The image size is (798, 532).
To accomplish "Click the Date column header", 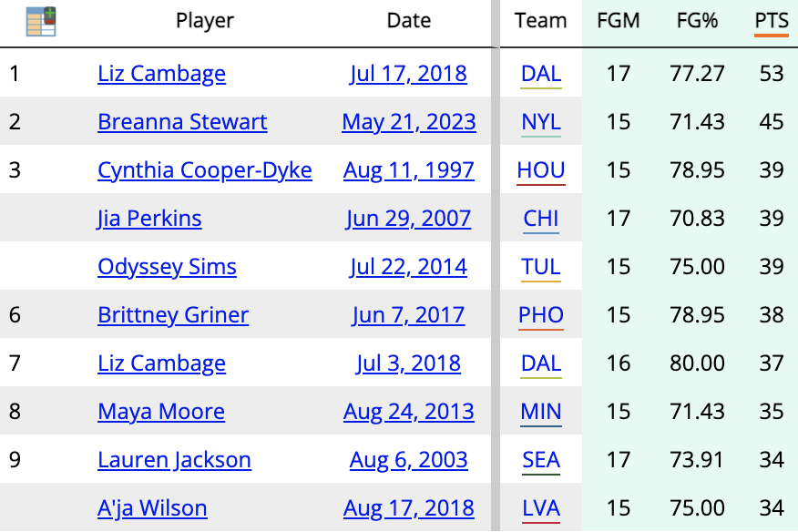I will (x=408, y=21).
